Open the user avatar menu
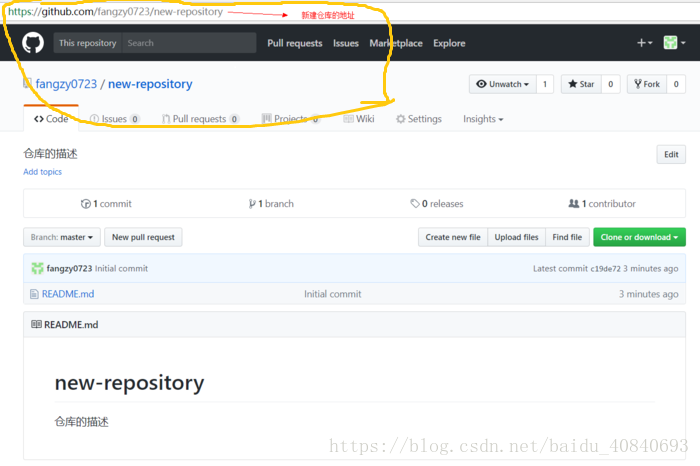Viewport: 700px width, 466px height. click(x=674, y=43)
